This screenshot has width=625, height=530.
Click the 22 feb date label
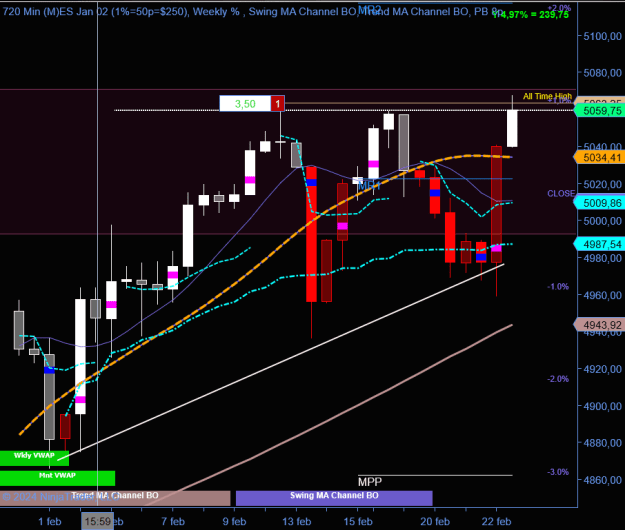point(496,522)
